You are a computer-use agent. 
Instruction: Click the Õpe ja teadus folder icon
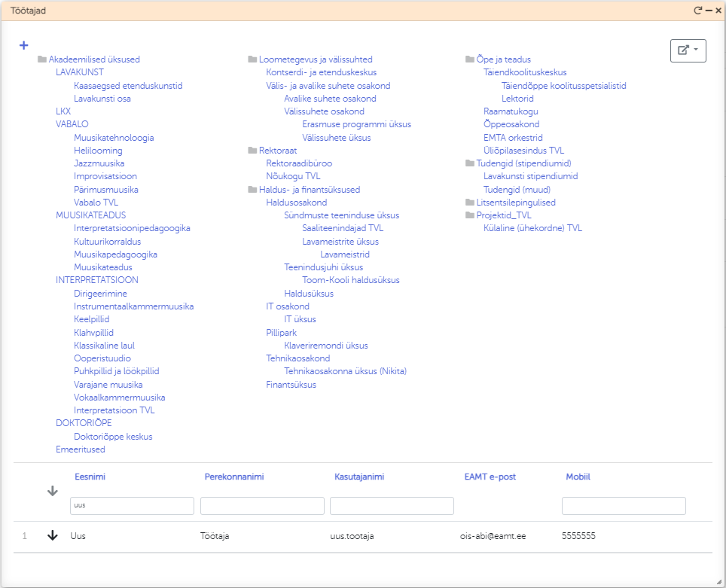coord(470,59)
